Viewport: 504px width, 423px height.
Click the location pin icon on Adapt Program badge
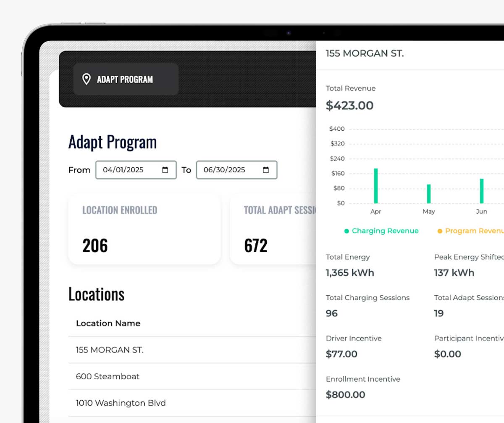(87, 79)
